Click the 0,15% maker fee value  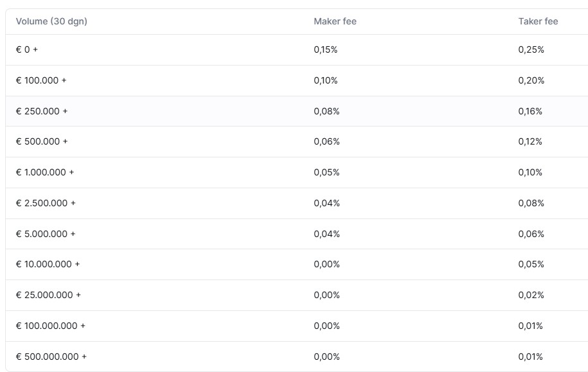click(326, 49)
